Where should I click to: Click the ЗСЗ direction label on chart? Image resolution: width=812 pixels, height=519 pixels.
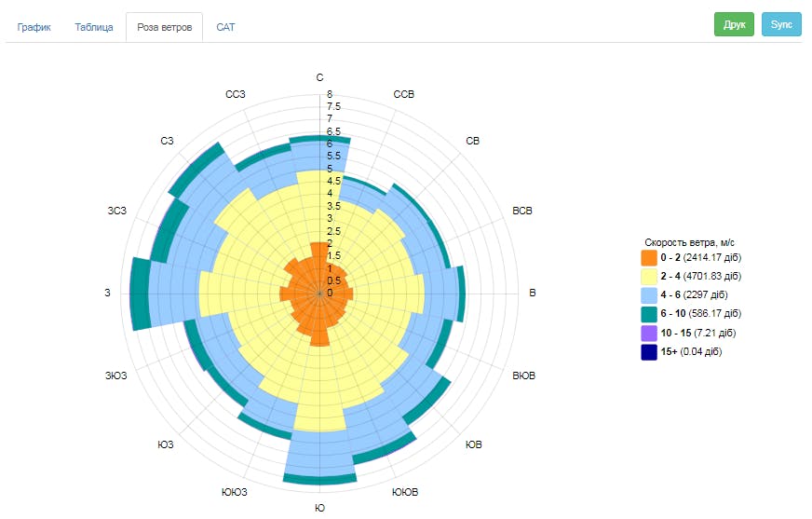click(116, 212)
